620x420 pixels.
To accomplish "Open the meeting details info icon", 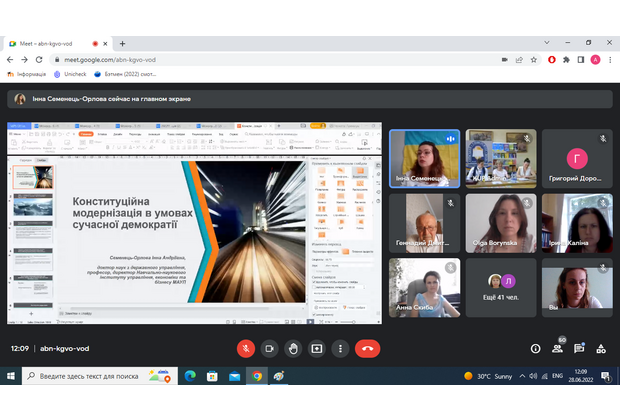I will [x=535, y=349].
